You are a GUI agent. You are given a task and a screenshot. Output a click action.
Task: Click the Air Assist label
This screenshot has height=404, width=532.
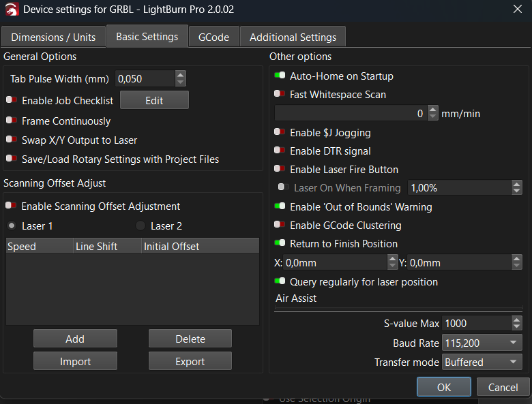296,298
